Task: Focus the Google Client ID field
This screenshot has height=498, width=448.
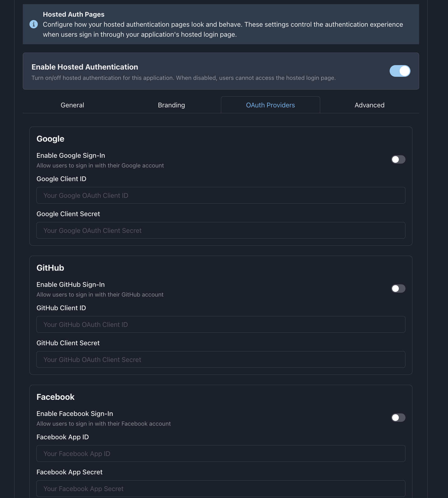Action: [x=221, y=195]
